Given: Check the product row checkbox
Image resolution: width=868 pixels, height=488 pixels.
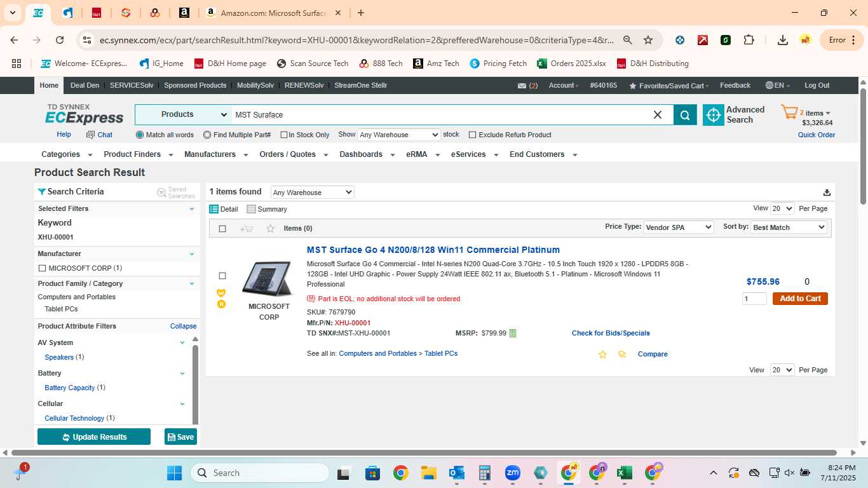Looking at the screenshot, I should [222, 276].
